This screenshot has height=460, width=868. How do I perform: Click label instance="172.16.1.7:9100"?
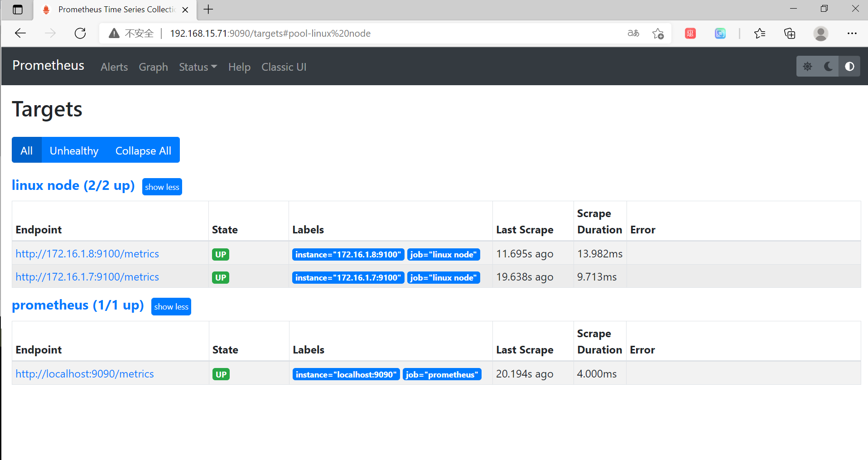(x=348, y=277)
